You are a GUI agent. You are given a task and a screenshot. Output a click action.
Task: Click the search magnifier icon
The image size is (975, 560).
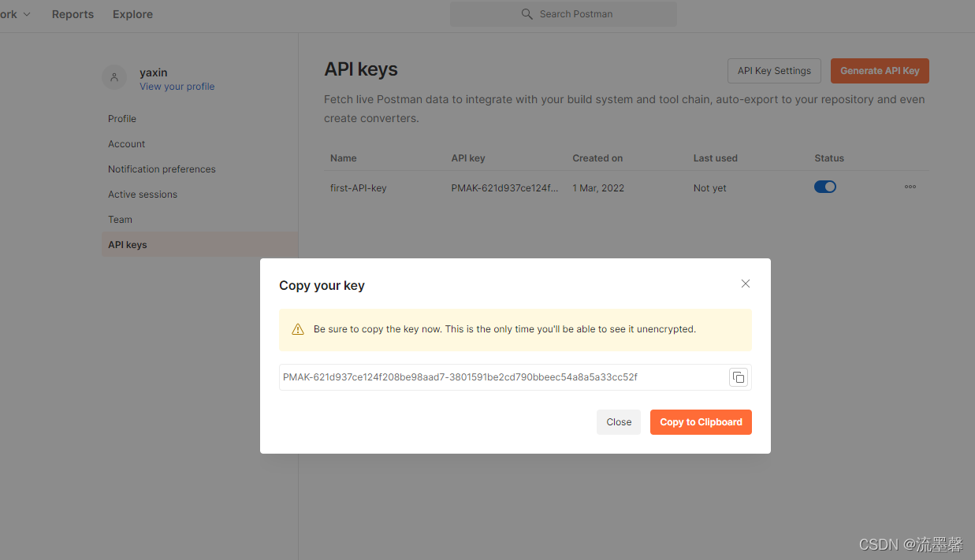[x=527, y=14]
